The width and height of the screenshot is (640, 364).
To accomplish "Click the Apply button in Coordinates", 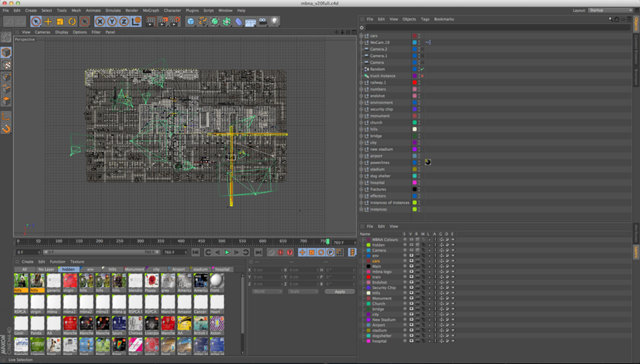I will pos(340,291).
